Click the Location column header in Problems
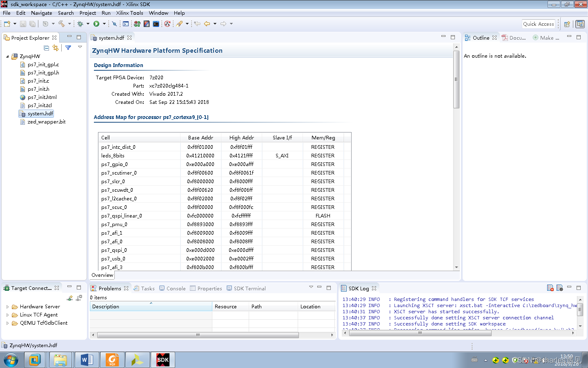 click(x=316, y=307)
